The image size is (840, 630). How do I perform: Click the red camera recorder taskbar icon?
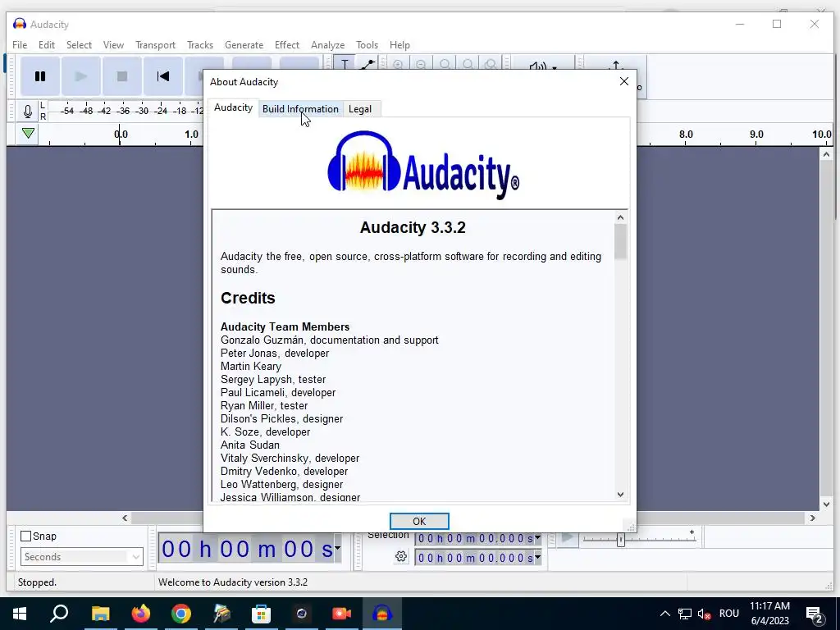pos(341,614)
